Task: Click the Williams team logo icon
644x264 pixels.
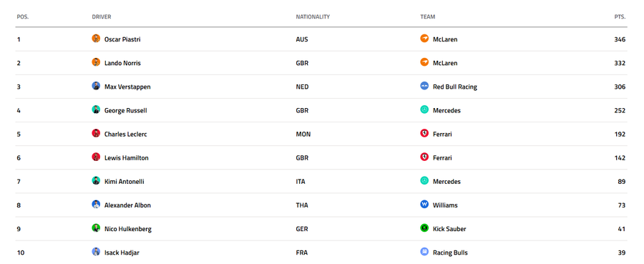Action: coord(424,205)
